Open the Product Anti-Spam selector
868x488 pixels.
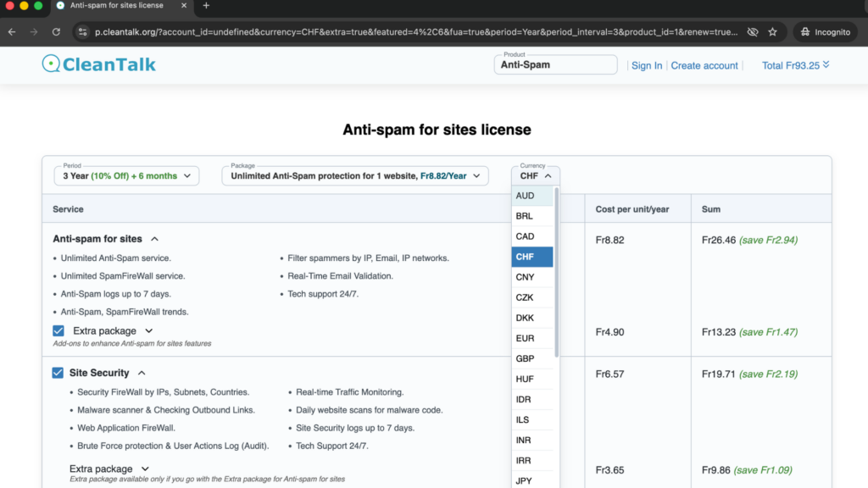click(555, 64)
